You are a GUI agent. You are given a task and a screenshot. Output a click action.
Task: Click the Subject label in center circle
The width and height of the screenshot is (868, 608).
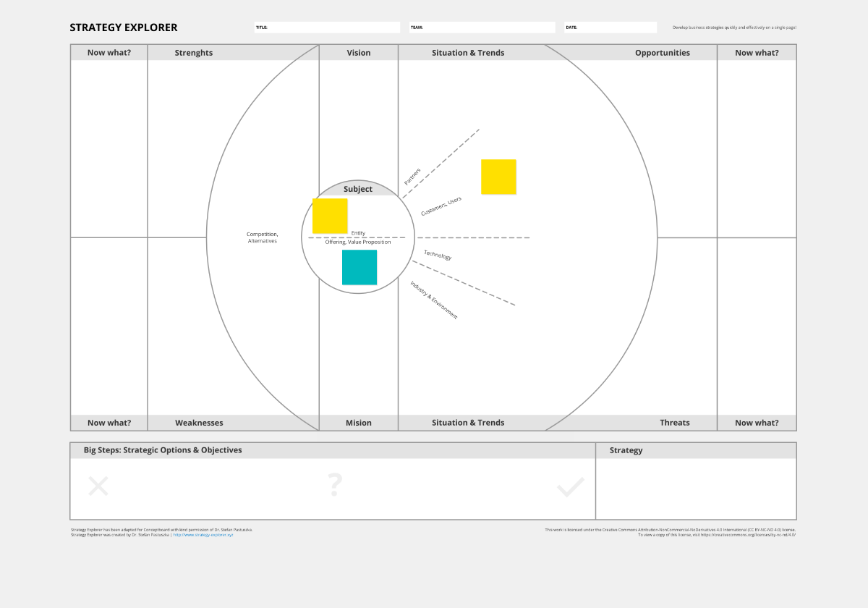358,189
